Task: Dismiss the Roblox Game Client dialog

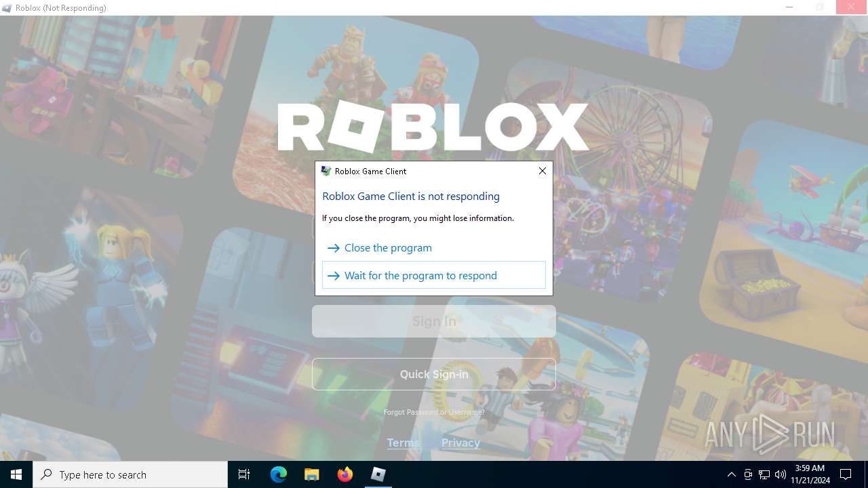Action: (x=542, y=171)
